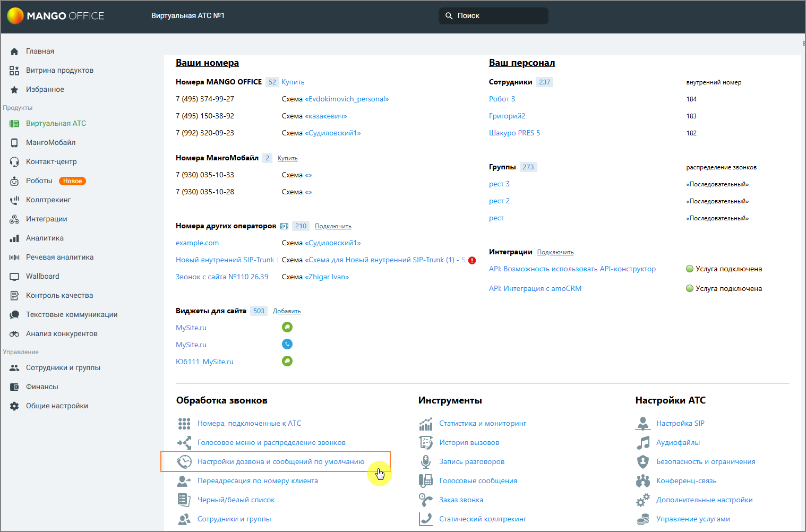The image size is (806, 532).
Task: Click the Ваш персонал heading
Action: (x=522, y=63)
